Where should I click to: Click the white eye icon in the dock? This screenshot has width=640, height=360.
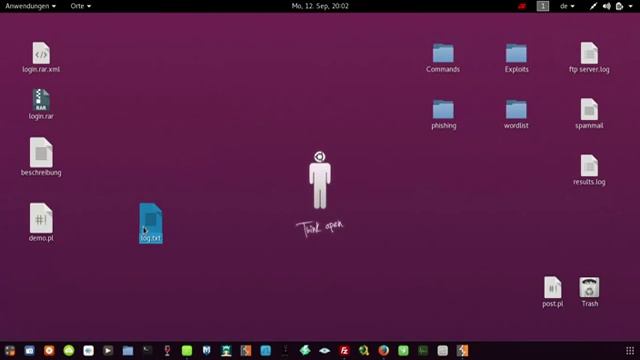pyautogui.click(x=324, y=351)
